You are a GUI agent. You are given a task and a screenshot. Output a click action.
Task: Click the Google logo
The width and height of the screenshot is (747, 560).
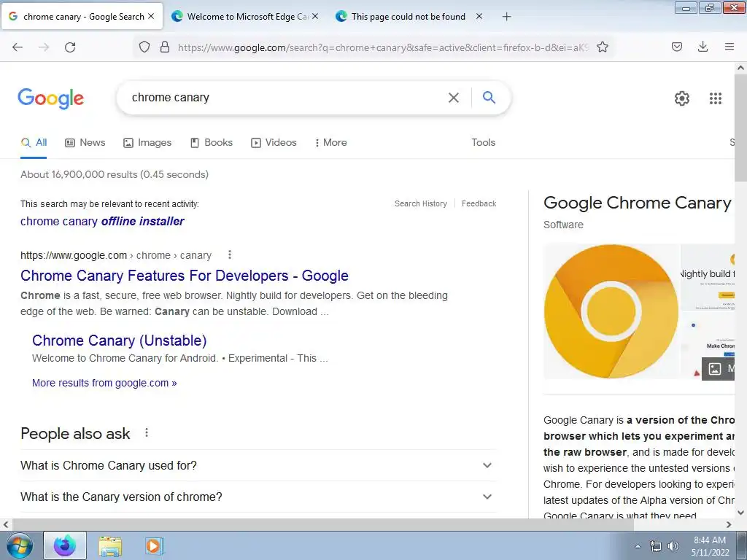point(51,98)
